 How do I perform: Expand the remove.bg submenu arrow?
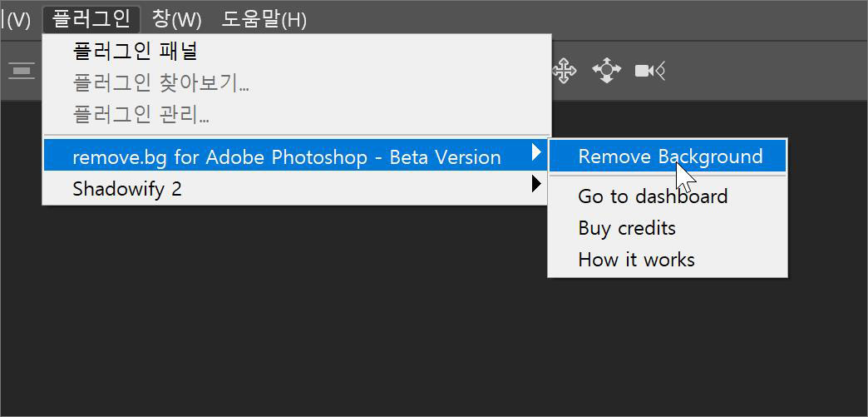[536, 152]
